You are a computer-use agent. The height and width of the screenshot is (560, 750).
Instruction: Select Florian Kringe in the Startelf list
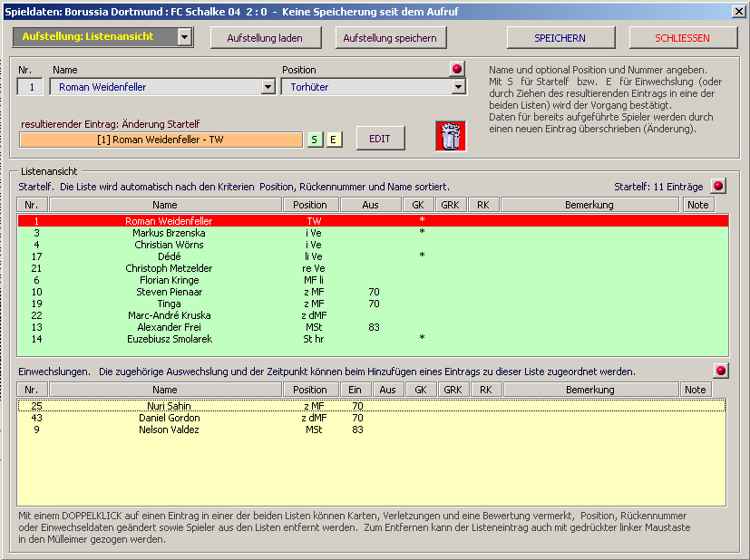[x=373, y=280]
